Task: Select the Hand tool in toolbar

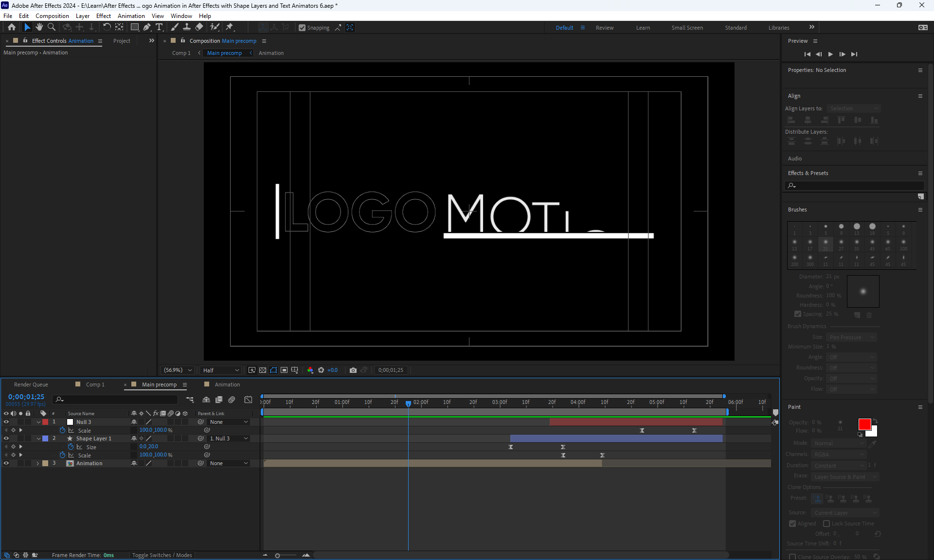Action: coord(39,27)
